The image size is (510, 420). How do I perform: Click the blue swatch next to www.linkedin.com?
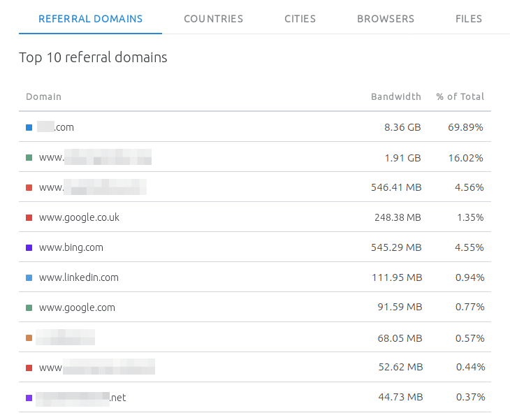[x=29, y=277]
